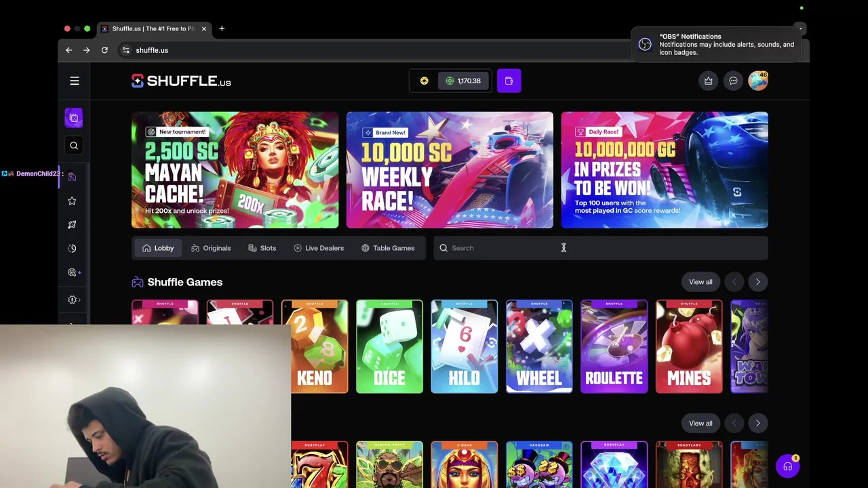Reload the page with refresh icon

[x=104, y=50]
